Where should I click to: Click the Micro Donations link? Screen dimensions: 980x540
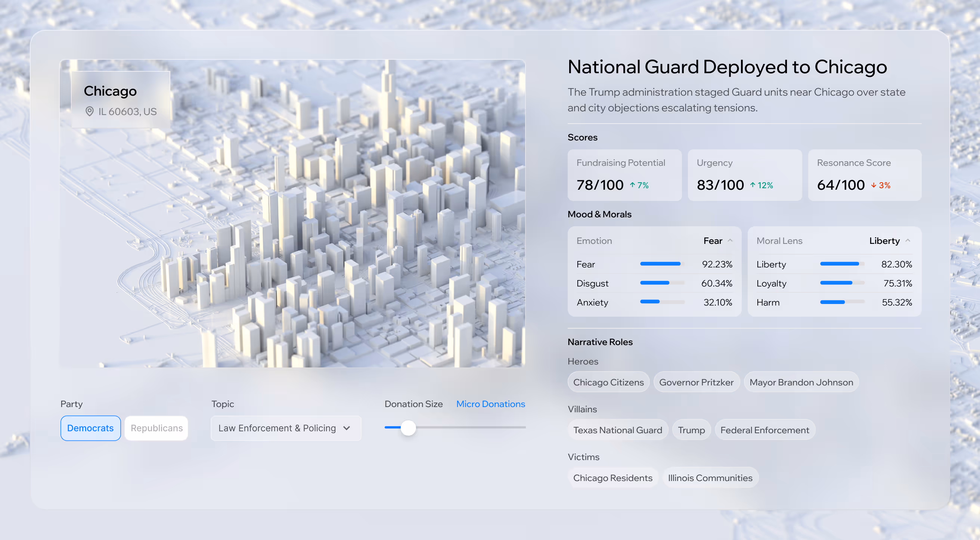tap(490, 404)
